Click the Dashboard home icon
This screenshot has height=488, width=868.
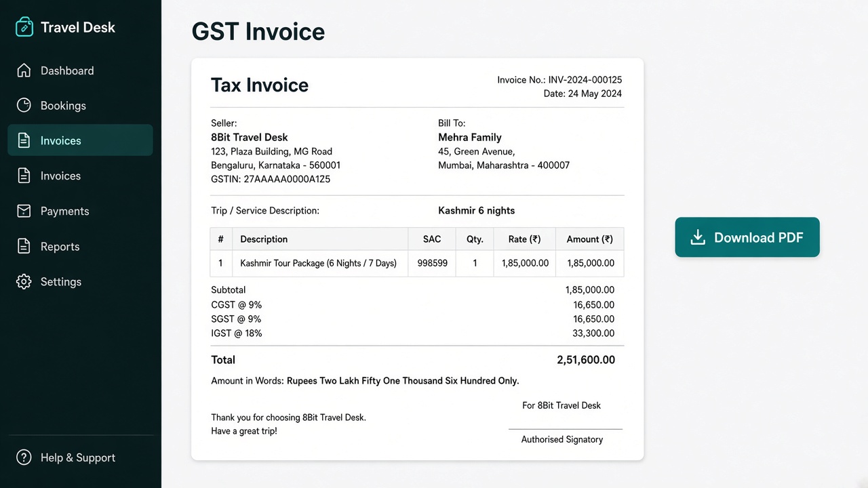24,70
